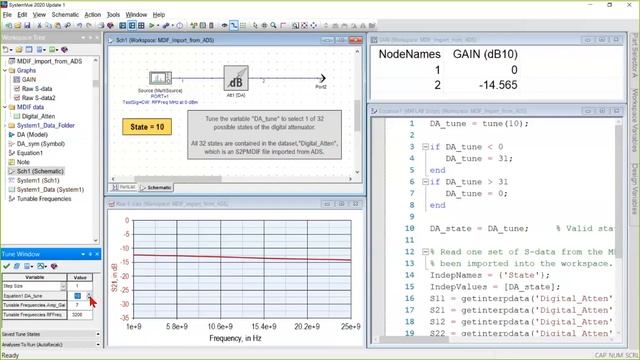
Task: Open the View menu
Action: pyautogui.click(x=39, y=15)
